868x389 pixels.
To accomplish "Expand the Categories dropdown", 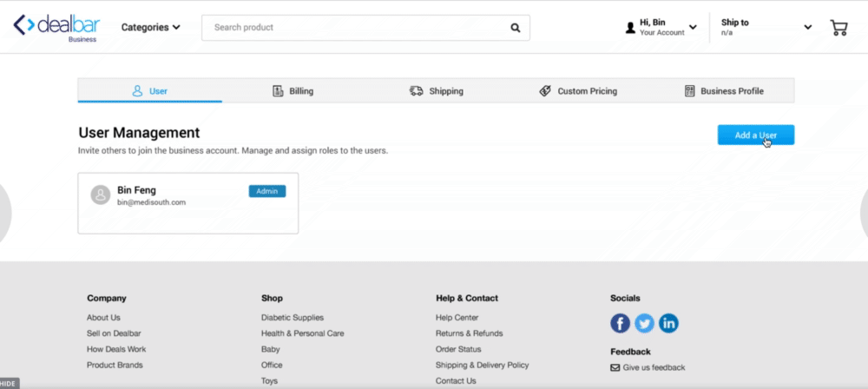I will [x=151, y=27].
